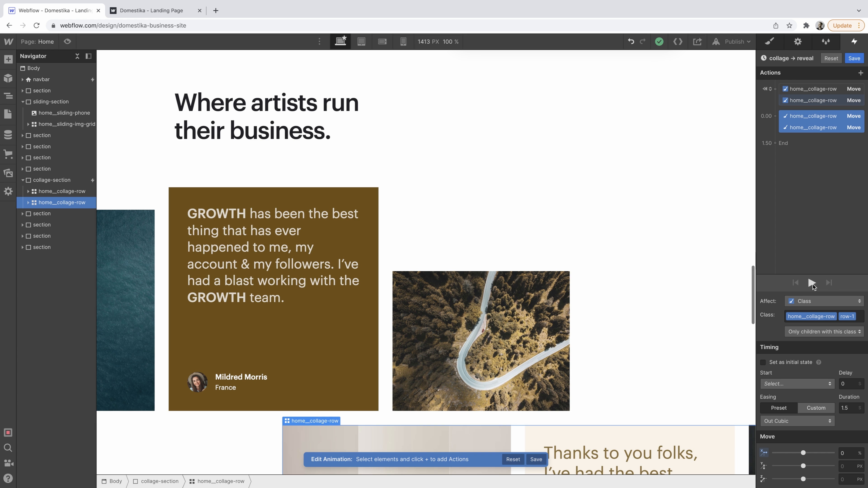Click the Chrome Update button
This screenshot has width=868, height=488.
(x=846, y=26)
